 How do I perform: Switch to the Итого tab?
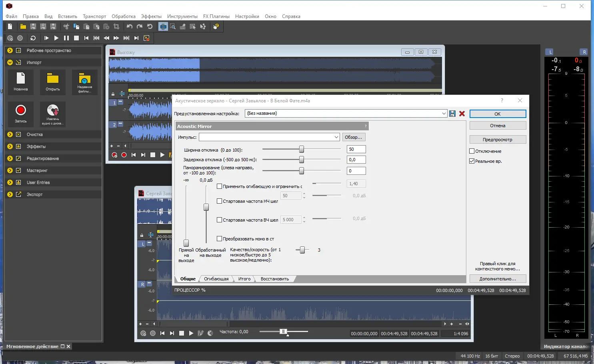pos(244,279)
